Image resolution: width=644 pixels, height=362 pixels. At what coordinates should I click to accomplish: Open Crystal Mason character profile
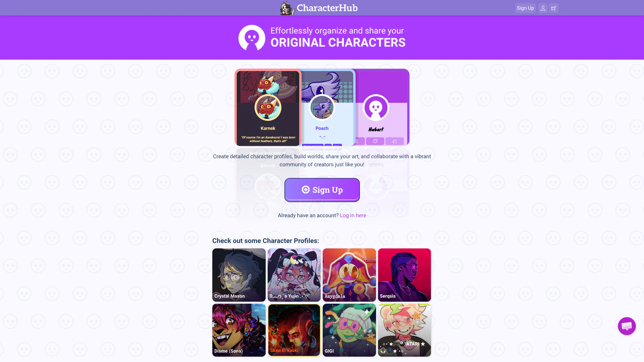pyautogui.click(x=239, y=275)
